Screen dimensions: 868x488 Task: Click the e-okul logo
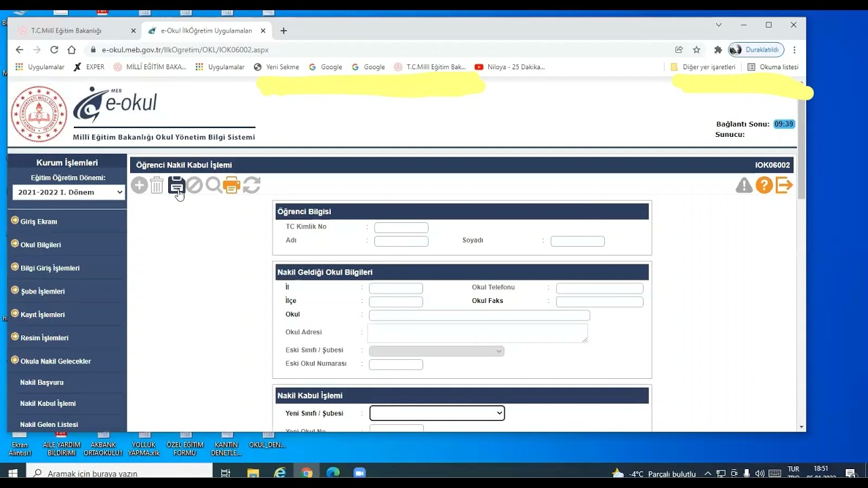[x=115, y=104]
